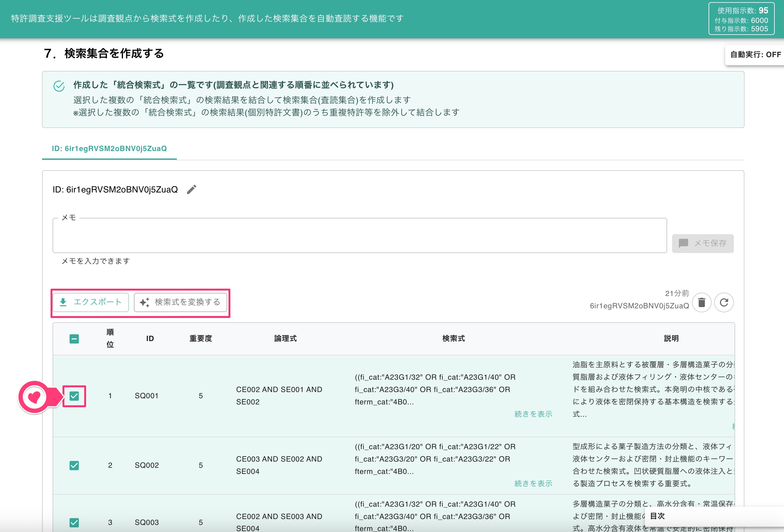Click the 7. 検索集合を作成する heading
Image resolution: width=784 pixels, height=532 pixels.
click(x=104, y=54)
